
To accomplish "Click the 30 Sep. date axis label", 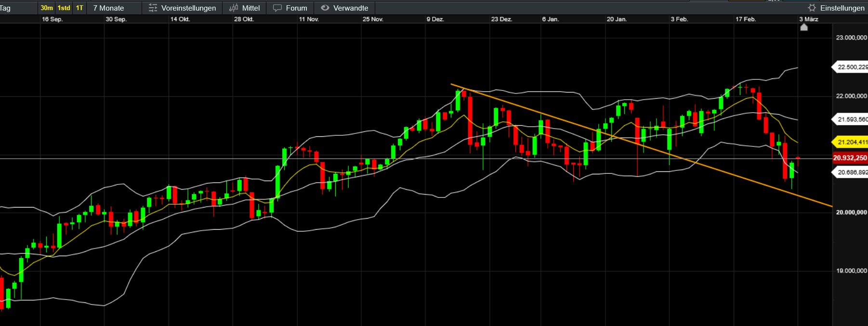I will (116, 19).
